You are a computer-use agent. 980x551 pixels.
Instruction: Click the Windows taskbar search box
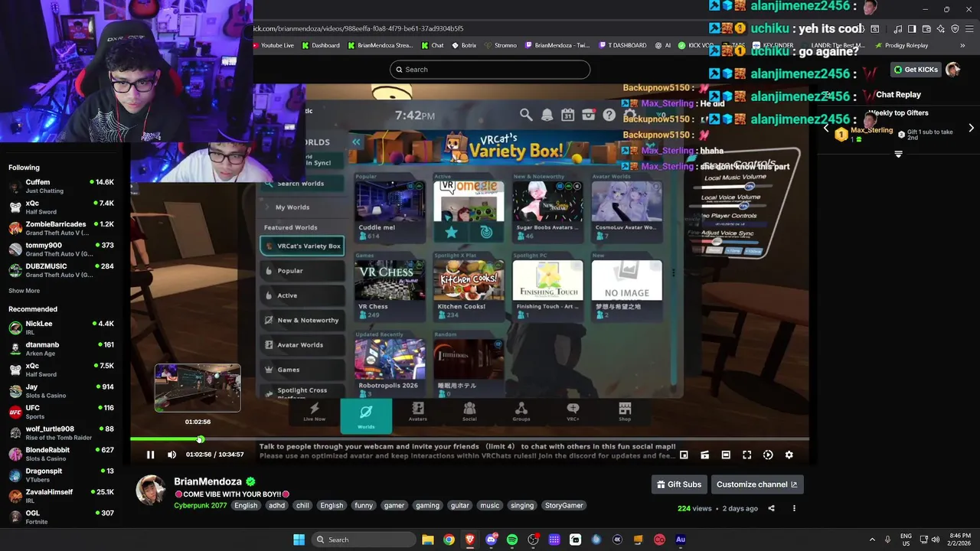[x=365, y=540]
